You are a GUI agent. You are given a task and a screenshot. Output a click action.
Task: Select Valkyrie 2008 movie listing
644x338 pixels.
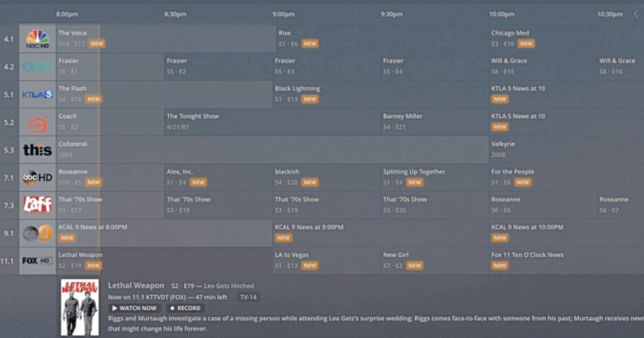pyautogui.click(x=566, y=150)
